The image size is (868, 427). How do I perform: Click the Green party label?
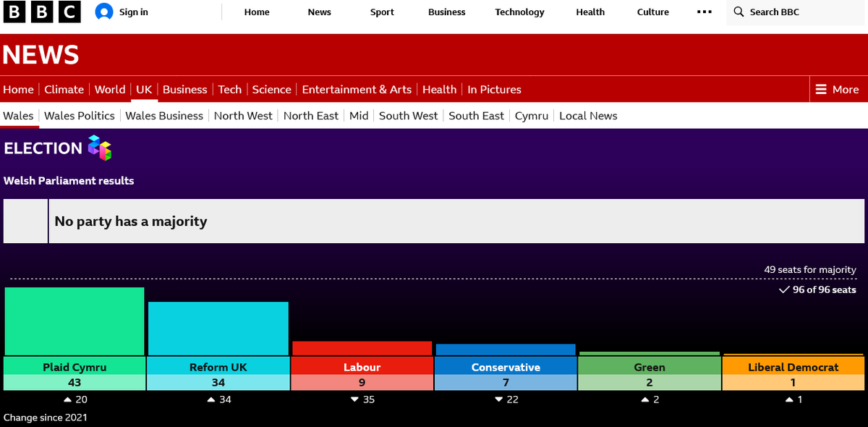click(x=650, y=367)
